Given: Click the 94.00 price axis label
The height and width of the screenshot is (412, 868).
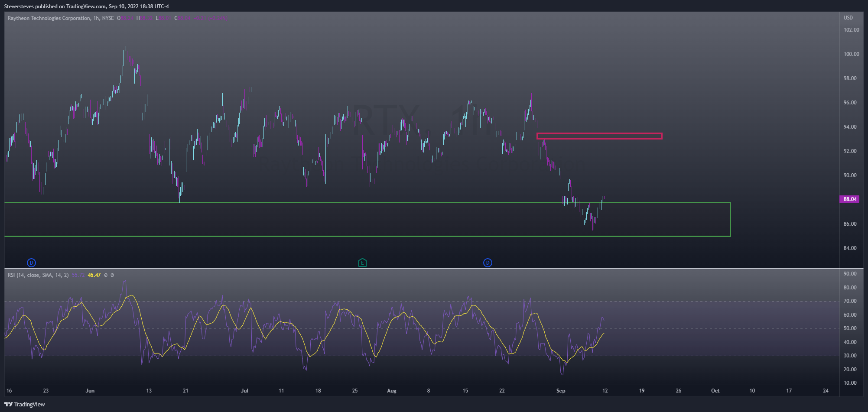Looking at the screenshot, I should pos(850,127).
